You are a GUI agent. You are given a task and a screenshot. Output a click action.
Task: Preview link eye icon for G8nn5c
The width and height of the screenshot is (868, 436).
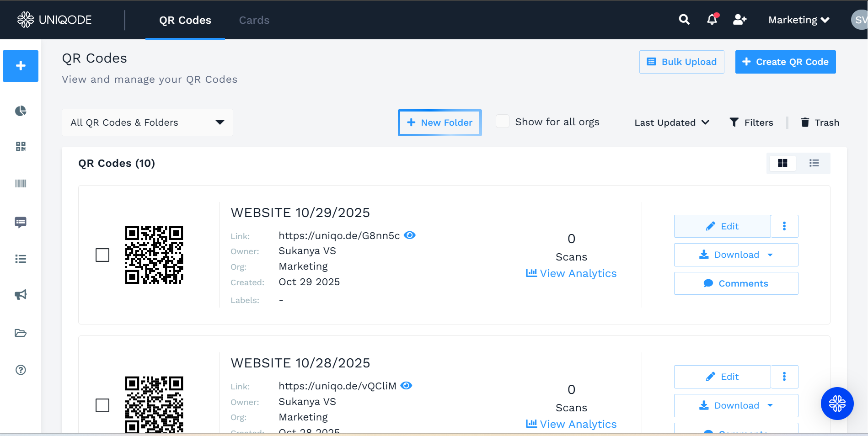(410, 235)
